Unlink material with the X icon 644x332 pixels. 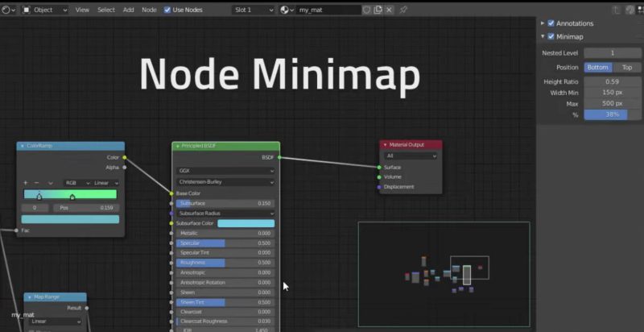(390, 10)
